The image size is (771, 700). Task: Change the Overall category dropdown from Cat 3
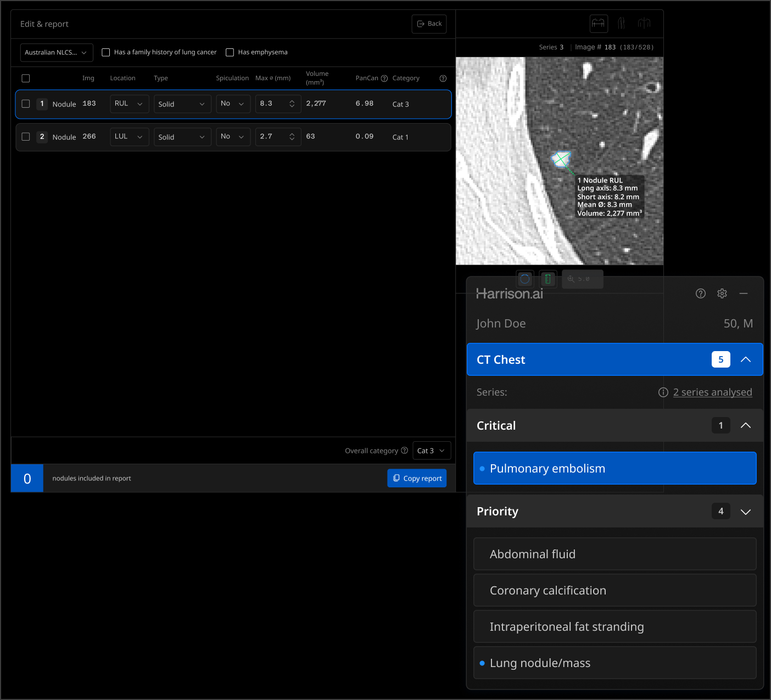click(431, 450)
